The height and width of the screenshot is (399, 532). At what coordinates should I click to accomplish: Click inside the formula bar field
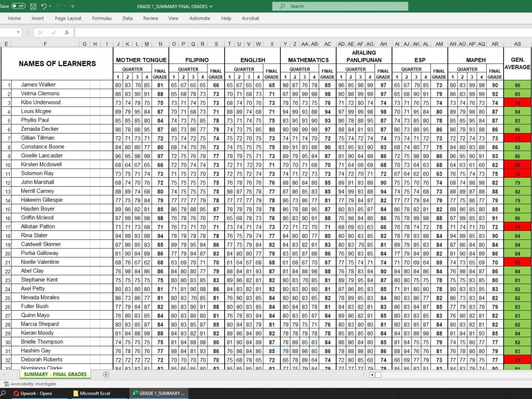303,32
